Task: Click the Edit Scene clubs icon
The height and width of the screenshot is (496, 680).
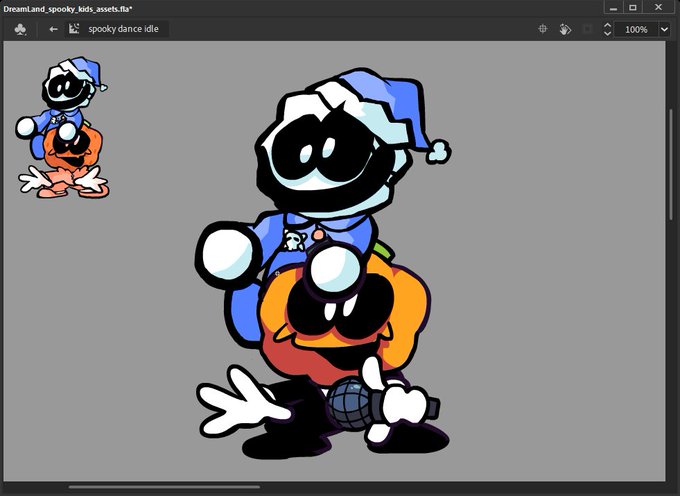Action: [20, 29]
